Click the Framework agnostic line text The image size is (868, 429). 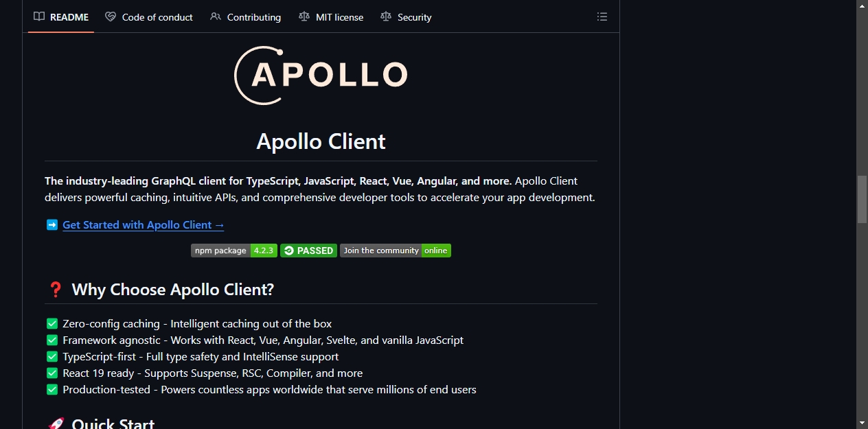[x=263, y=340]
